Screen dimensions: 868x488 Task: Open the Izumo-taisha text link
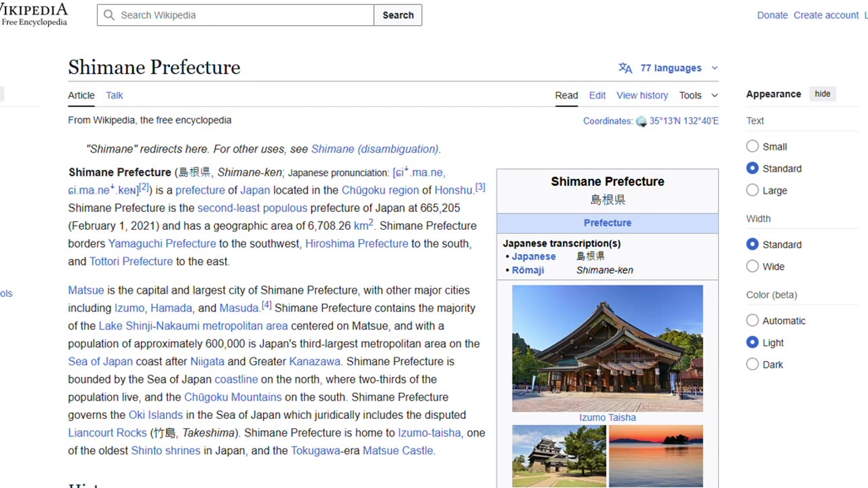(x=429, y=432)
